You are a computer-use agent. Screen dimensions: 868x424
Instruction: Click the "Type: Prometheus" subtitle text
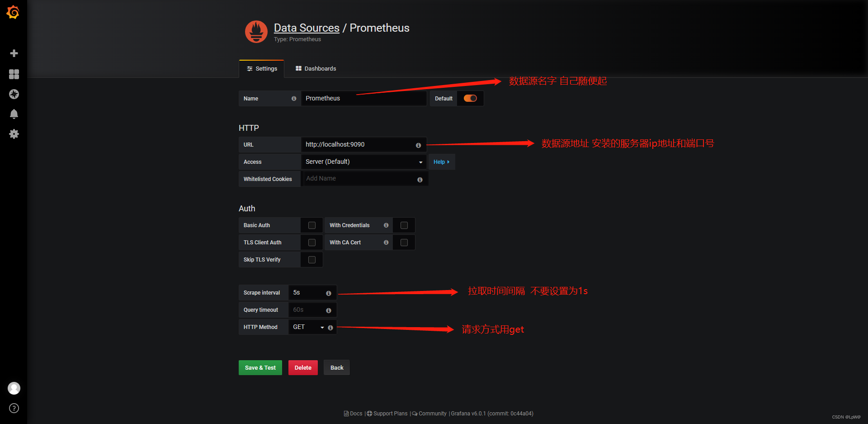[297, 39]
